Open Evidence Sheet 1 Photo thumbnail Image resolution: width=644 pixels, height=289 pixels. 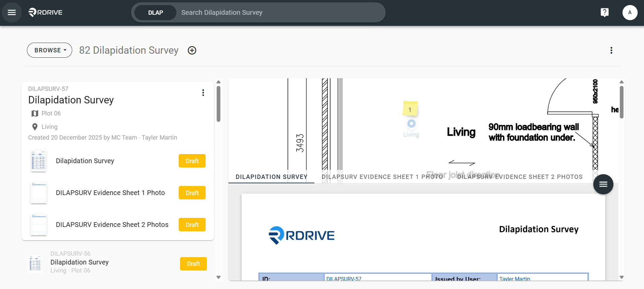point(39,193)
